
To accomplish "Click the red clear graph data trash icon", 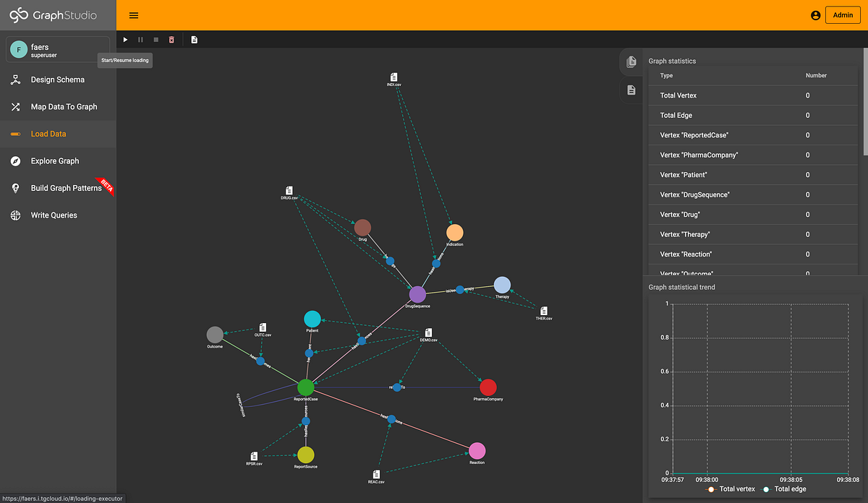I will pyautogui.click(x=171, y=40).
